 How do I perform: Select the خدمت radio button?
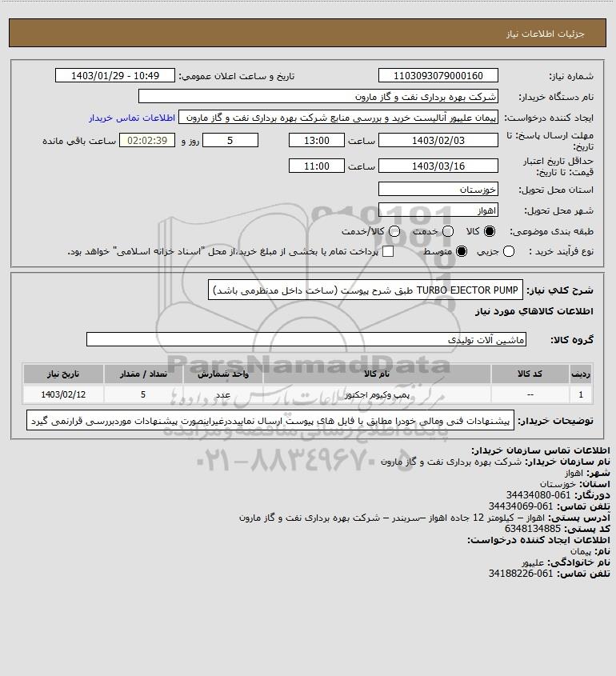point(448,231)
